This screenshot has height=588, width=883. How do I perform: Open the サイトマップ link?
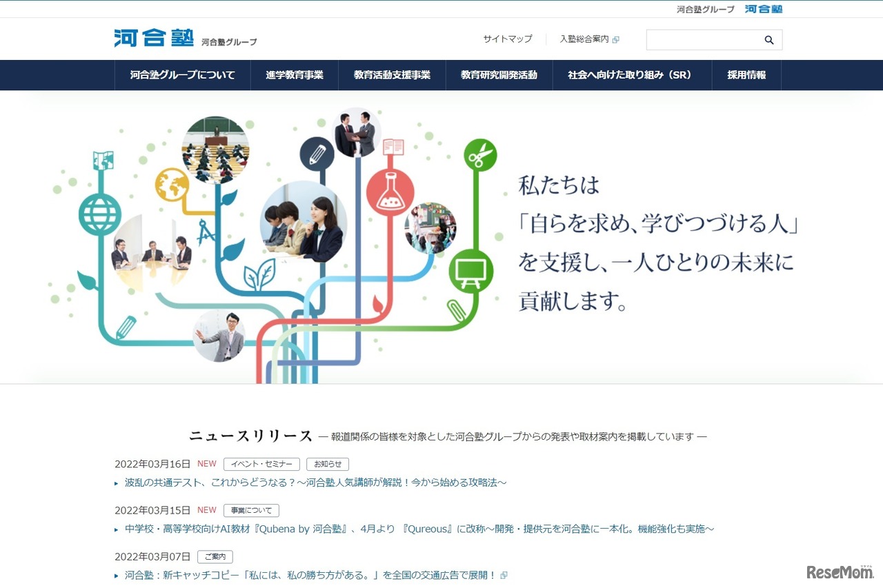pos(508,39)
